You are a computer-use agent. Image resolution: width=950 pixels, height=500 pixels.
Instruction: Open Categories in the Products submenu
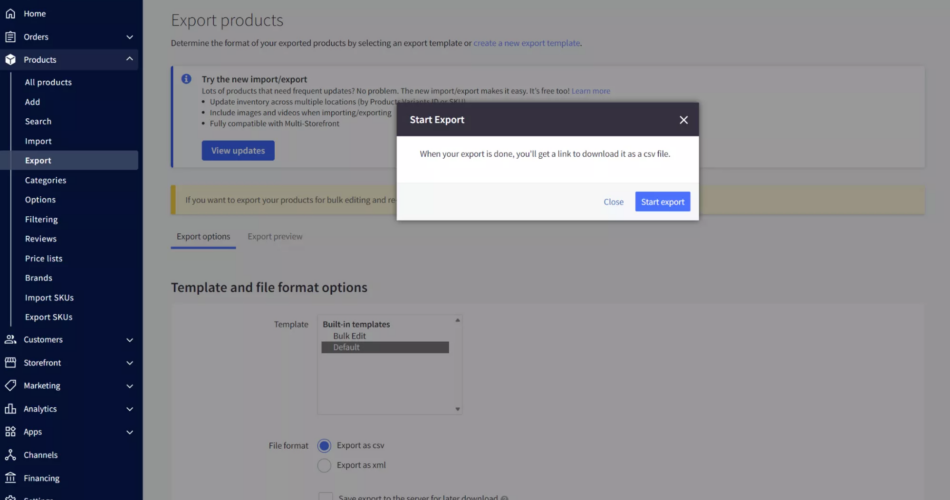coord(45,180)
